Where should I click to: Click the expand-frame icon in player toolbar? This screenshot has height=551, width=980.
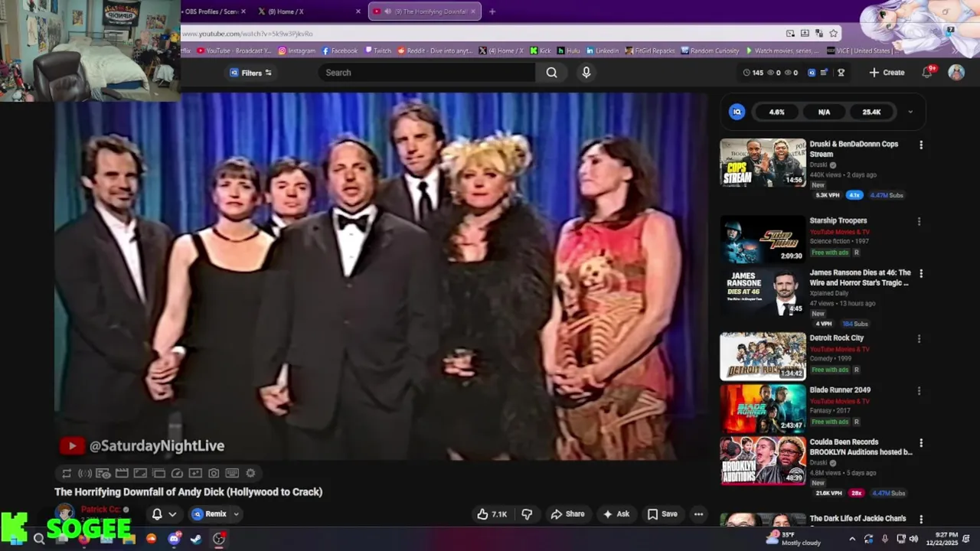pyautogui.click(x=140, y=474)
